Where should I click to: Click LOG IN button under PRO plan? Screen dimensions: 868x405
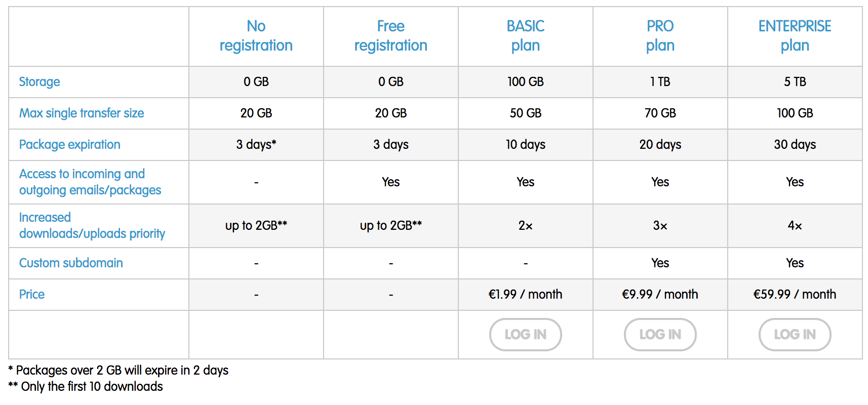point(660,335)
